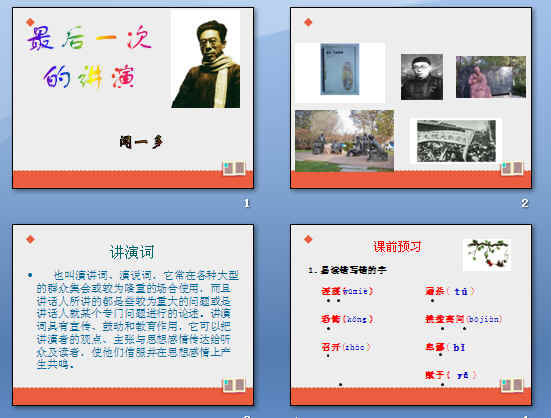
Task: Click slide number 2 label
Action: [x=525, y=203]
